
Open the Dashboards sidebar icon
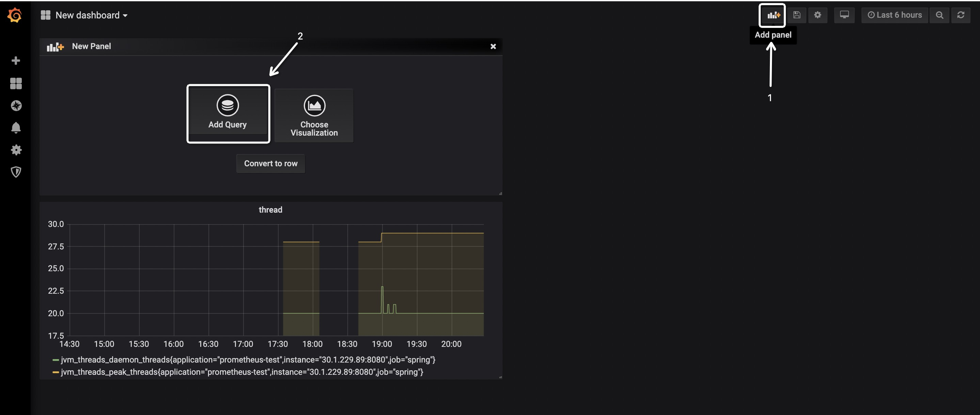point(16,83)
